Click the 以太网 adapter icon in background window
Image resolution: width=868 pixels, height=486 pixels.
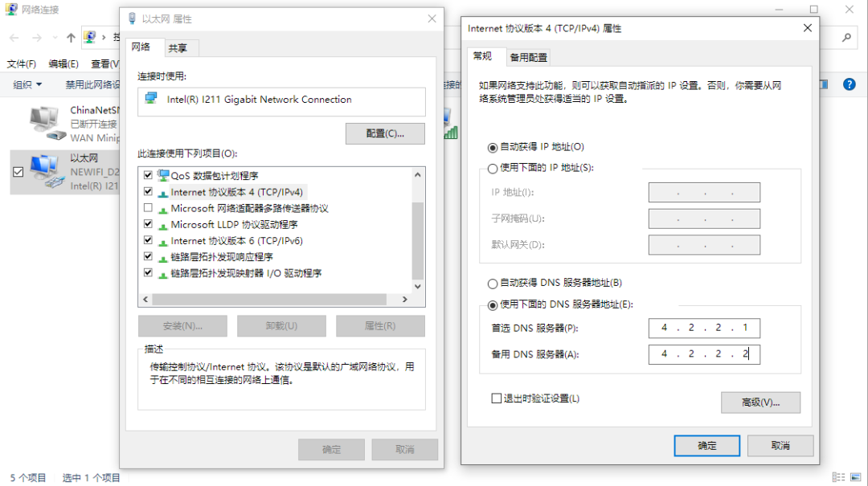(47, 172)
